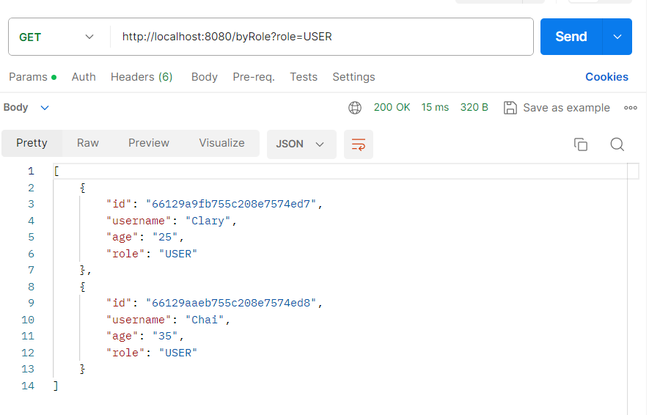Open search in response body
Screen dimensions: 660x415
click(x=617, y=144)
